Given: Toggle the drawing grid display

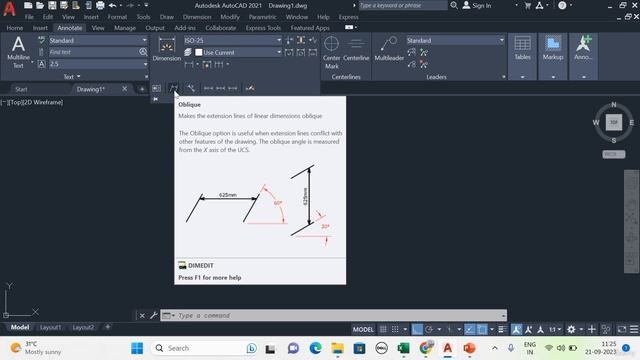Looking at the screenshot, I should (x=383, y=329).
